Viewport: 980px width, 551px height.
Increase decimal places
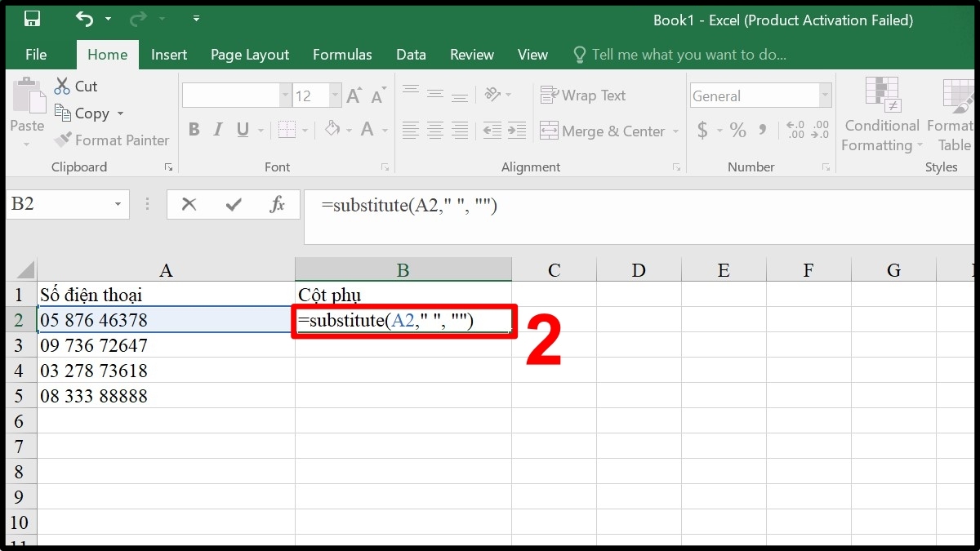[x=795, y=130]
